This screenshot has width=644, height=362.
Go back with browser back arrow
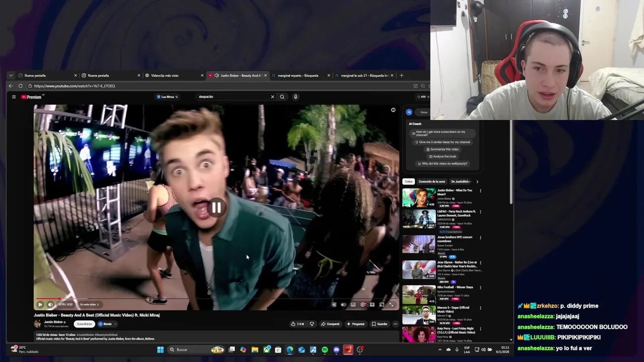coord(11,86)
